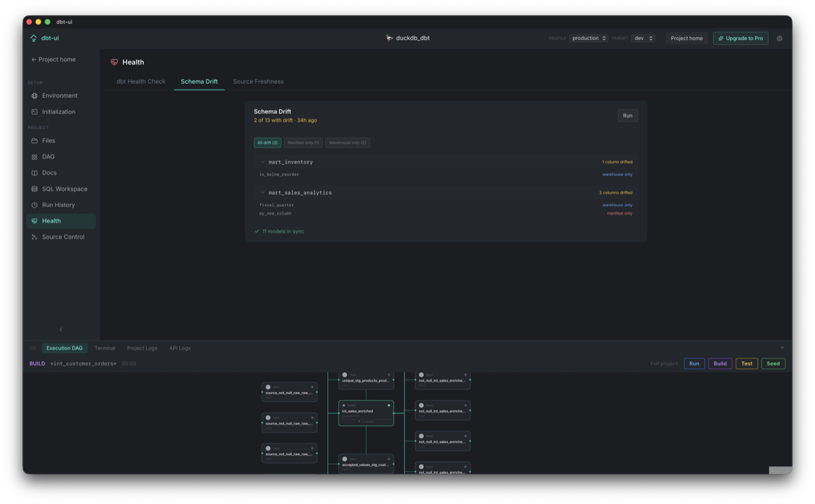This screenshot has width=815, height=504.
Task: Click the my_new_column column row
Action: (x=446, y=213)
